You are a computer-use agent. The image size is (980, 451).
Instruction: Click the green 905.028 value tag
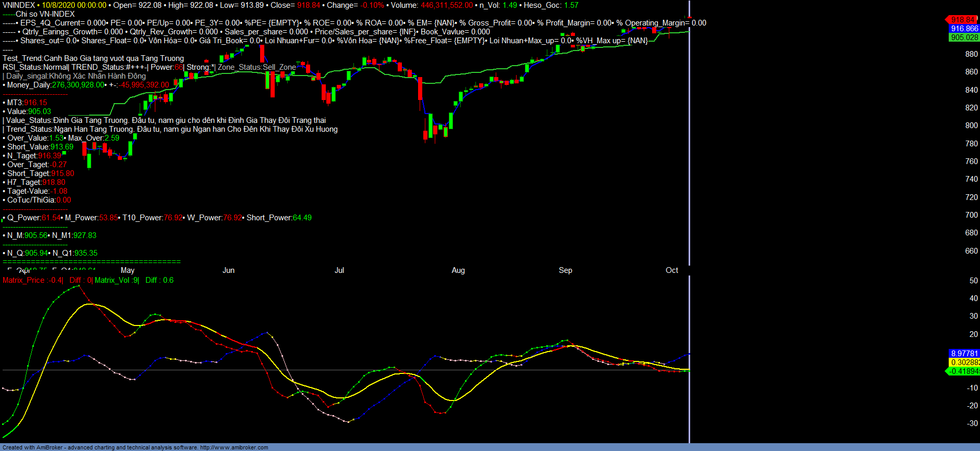pyautogui.click(x=964, y=37)
